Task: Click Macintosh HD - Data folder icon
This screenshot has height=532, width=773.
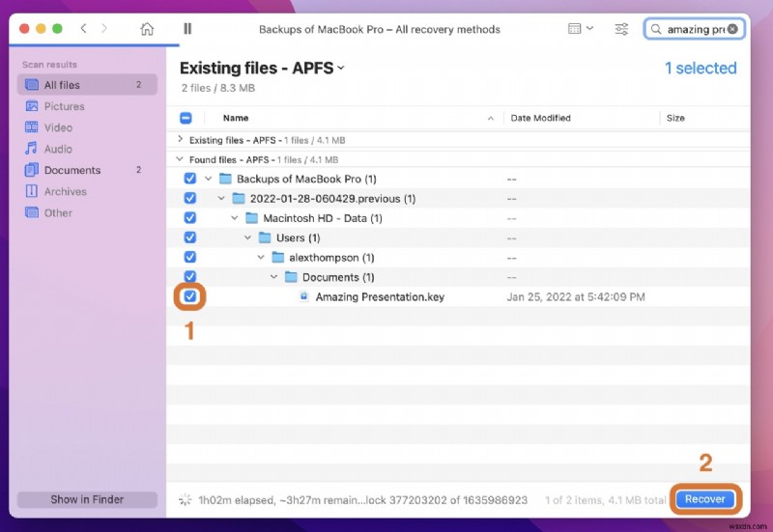Action: pos(251,218)
